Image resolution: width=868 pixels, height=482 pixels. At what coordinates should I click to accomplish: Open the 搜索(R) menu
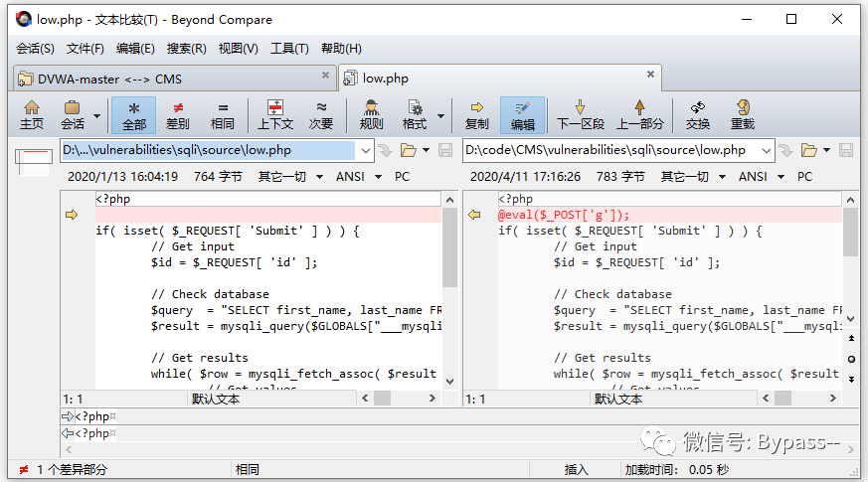pyautogui.click(x=187, y=49)
